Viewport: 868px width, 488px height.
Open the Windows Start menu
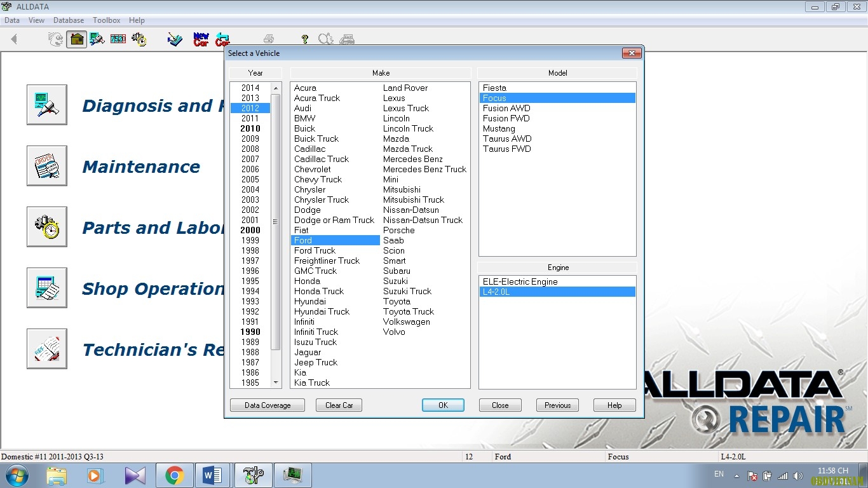point(16,475)
